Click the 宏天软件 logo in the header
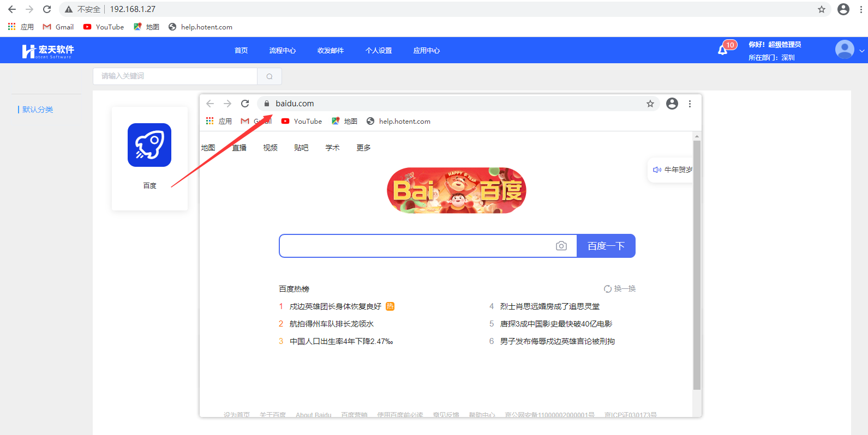The width and height of the screenshot is (868, 435). (x=48, y=51)
